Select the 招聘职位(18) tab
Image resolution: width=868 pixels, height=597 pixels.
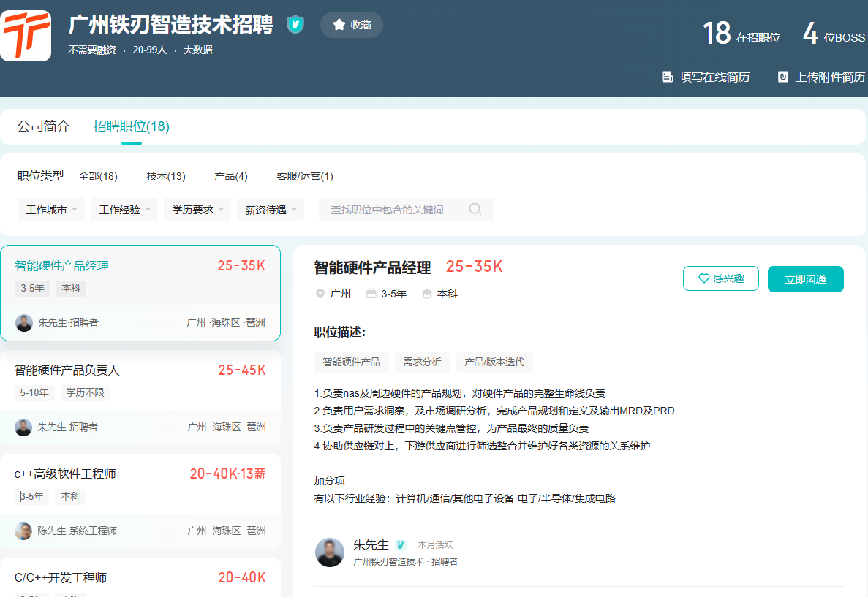(x=132, y=126)
